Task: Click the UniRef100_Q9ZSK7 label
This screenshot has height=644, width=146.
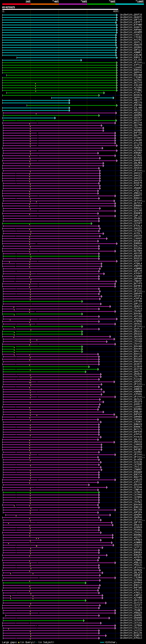Action: coord(131,118)
